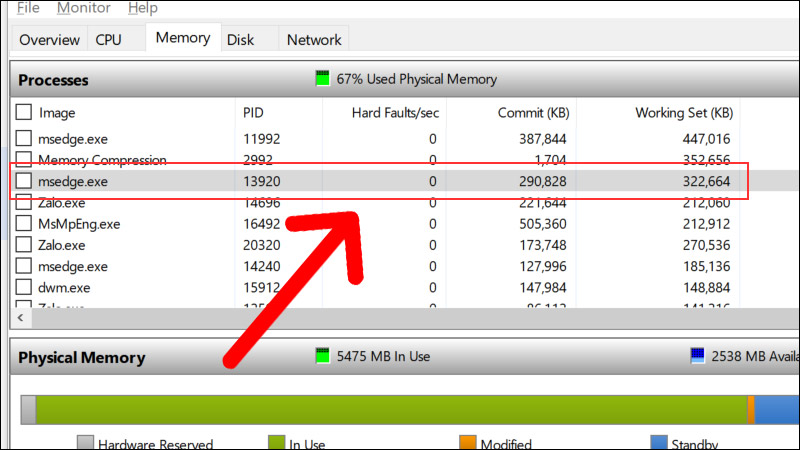Collapse the Physical Memory section header
The height and width of the screenshot is (450, 800).
pos(82,358)
